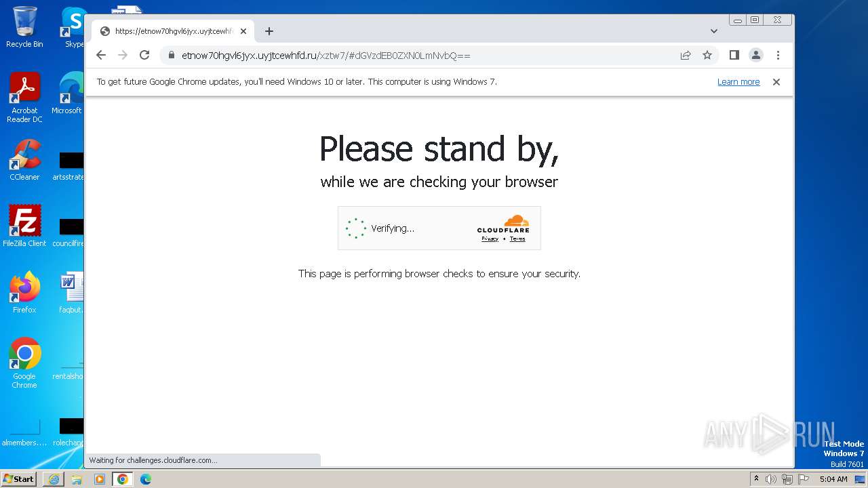Open the Chrome profile avatar menu
Screen dimensions: 868x488
point(756,55)
